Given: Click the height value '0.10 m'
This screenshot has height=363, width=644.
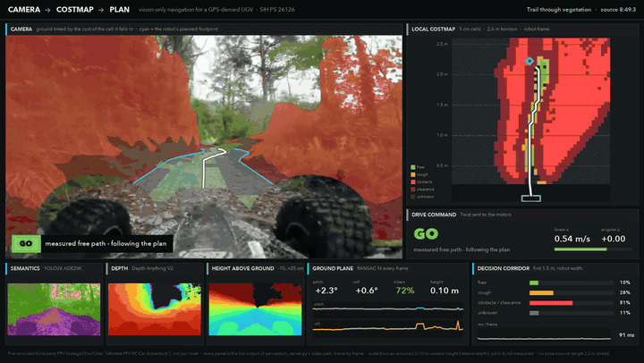Looking at the screenshot, I should click(445, 291).
